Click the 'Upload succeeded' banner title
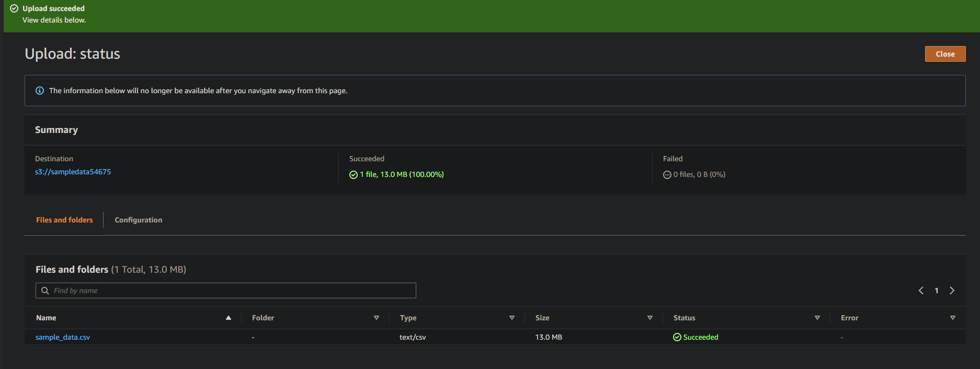980x369 pixels. tap(53, 8)
